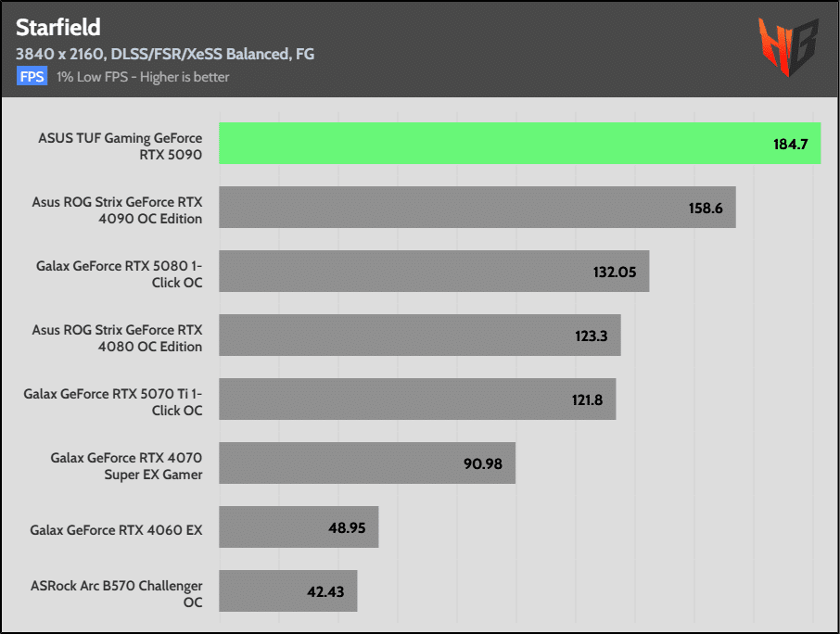Select the Asus ROG Strix RTX 4090 OC Edition label

(117, 210)
